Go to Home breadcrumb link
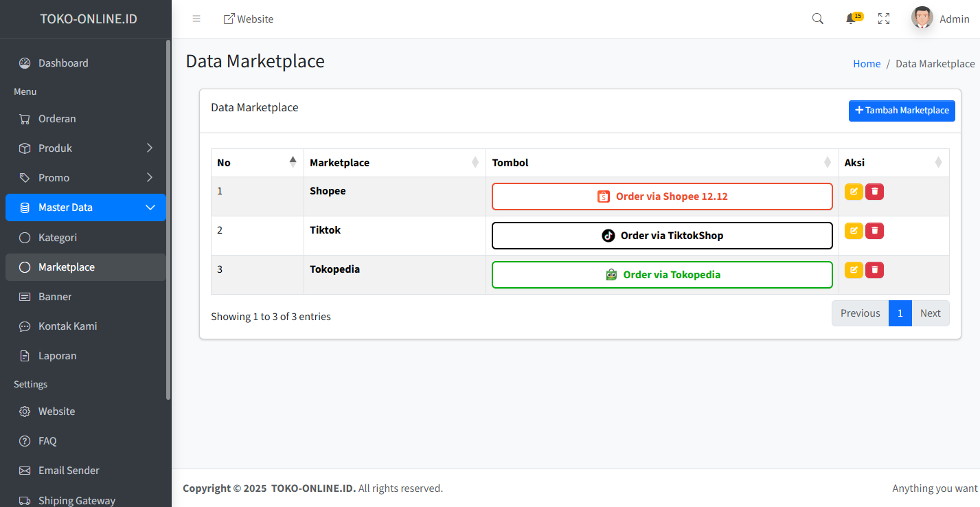The height and width of the screenshot is (507, 980). (x=867, y=64)
